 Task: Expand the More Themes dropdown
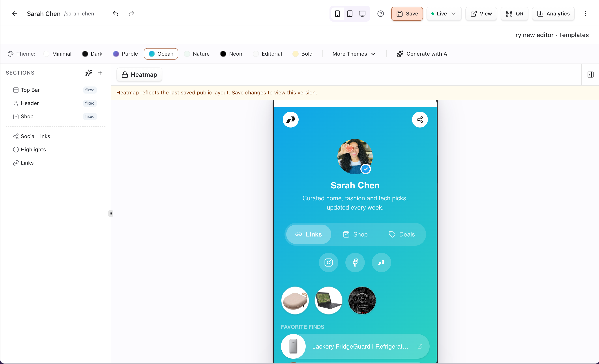pos(354,54)
